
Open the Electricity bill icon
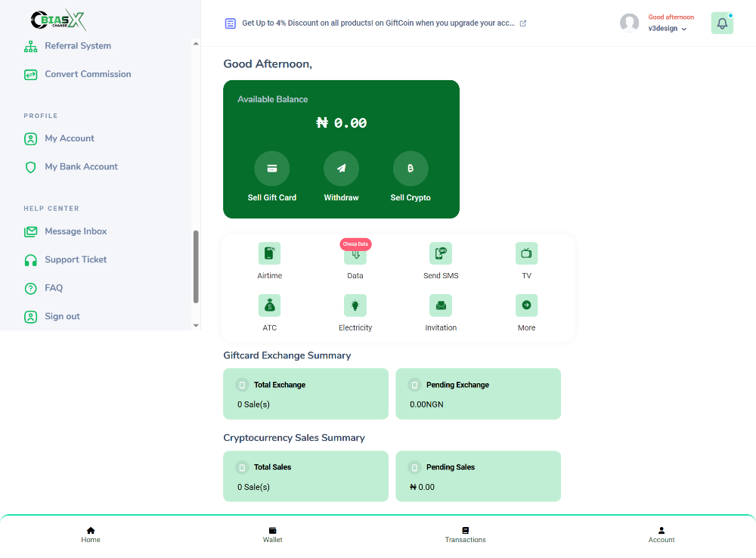point(355,305)
